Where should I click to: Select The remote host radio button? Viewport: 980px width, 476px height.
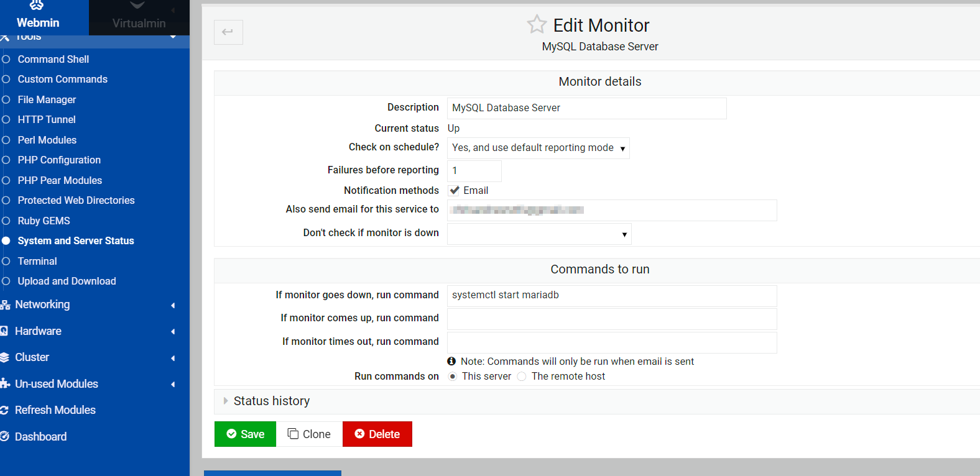pyautogui.click(x=522, y=377)
